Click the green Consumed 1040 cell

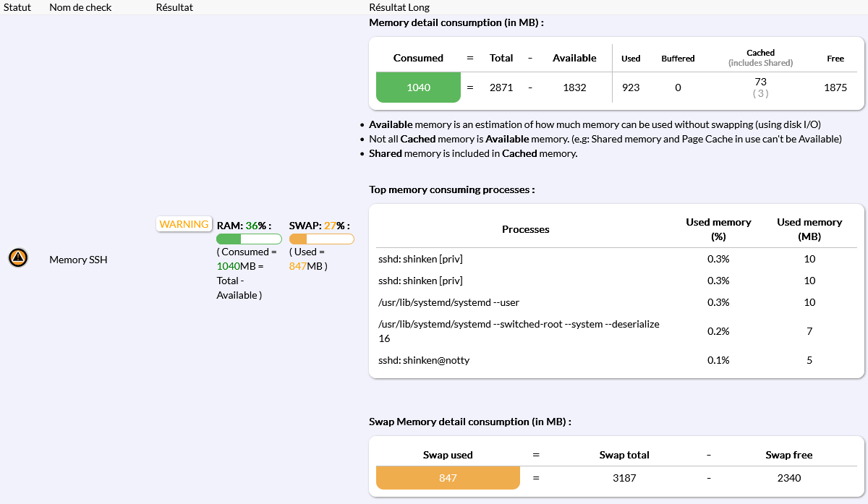418,87
